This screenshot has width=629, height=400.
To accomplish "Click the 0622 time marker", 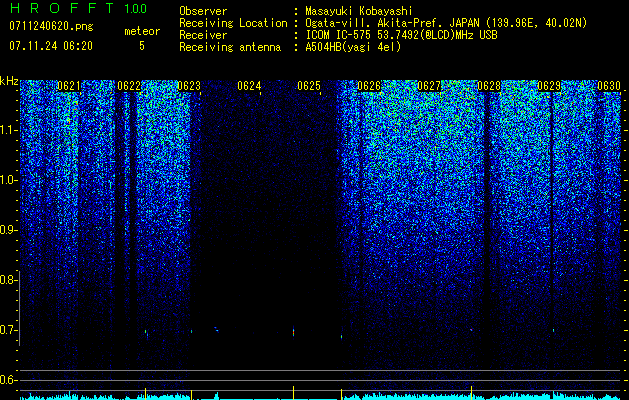I will coord(129,86).
